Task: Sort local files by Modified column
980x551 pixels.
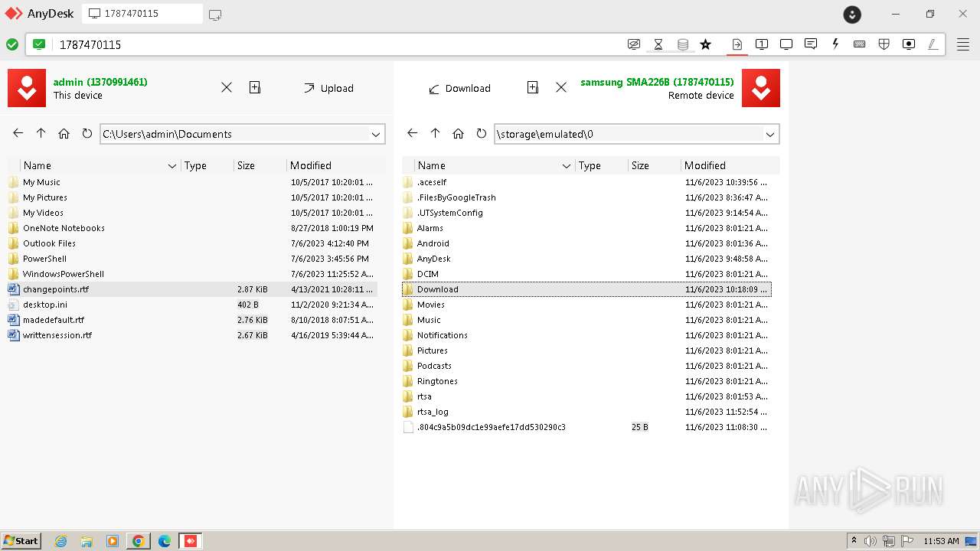Action: (x=332, y=165)
